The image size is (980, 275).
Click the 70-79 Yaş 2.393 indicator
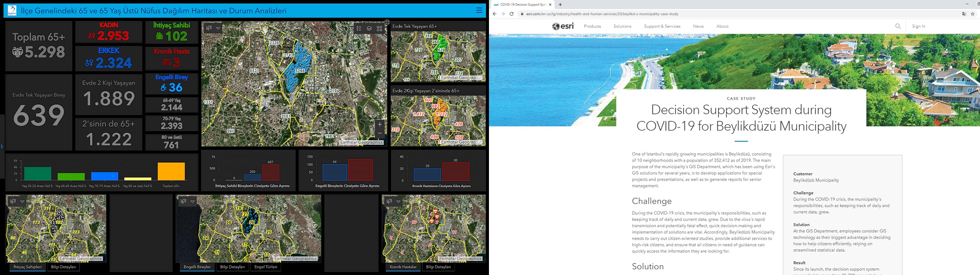click(171, 123)
